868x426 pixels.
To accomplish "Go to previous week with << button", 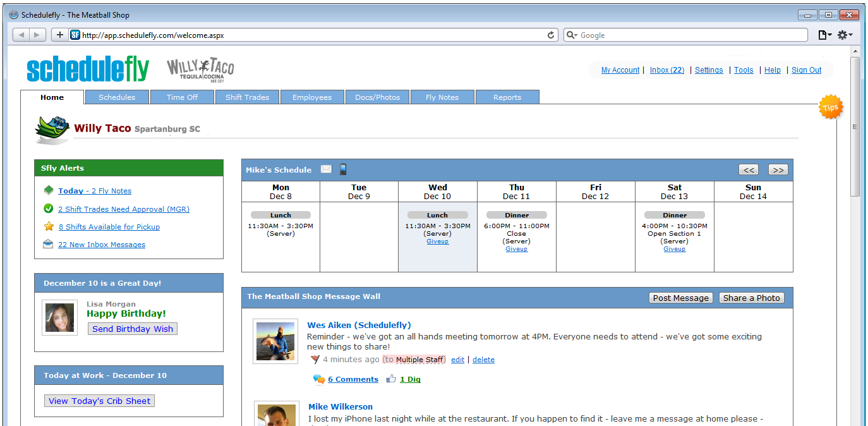I will tap(749, 170).
